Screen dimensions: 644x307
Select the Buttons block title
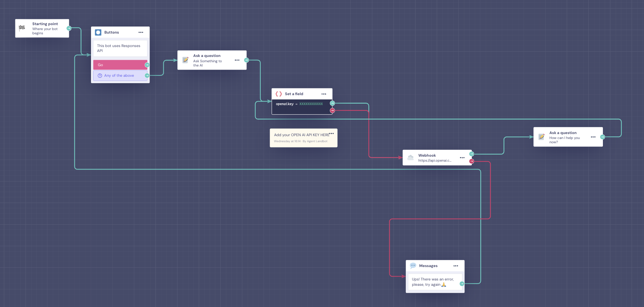(112, 32)
